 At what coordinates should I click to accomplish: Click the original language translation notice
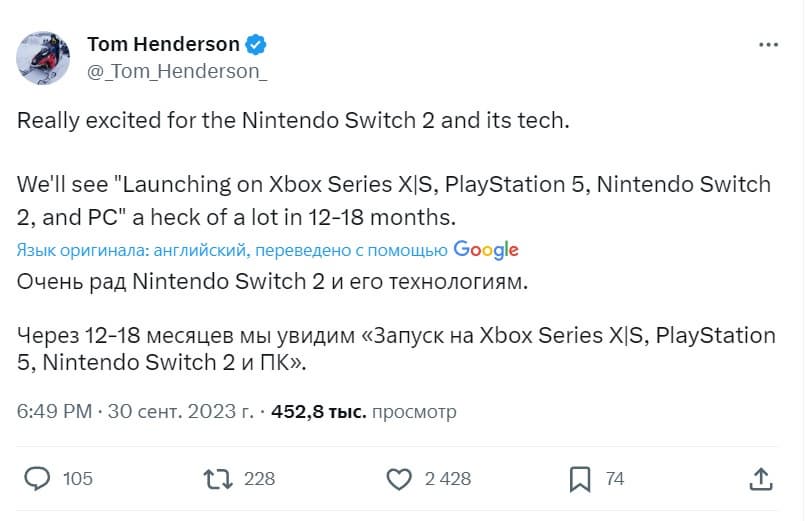232,250
